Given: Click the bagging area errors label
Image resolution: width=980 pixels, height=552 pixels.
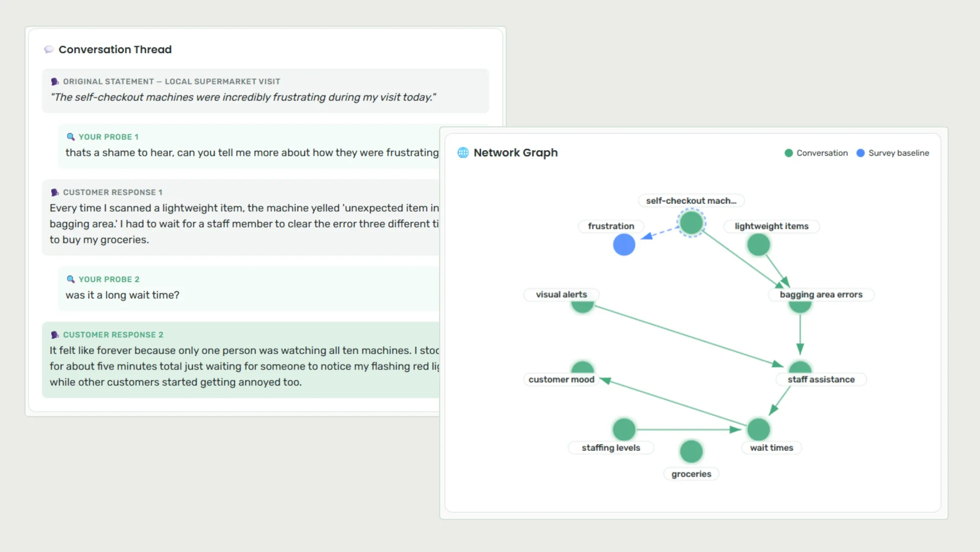Looking at the screenshot, I should pos(821,295).
